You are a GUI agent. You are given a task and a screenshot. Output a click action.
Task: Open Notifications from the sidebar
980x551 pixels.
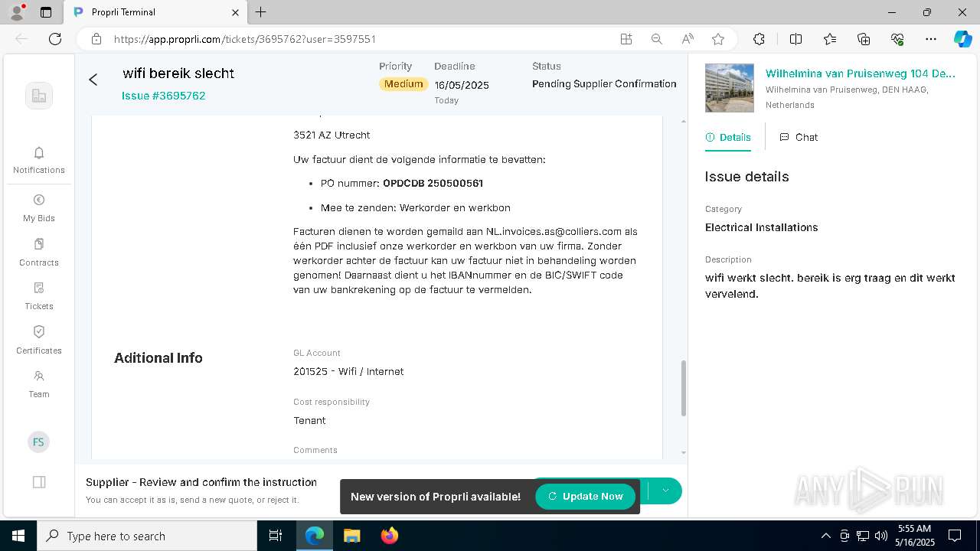(39, 161)
